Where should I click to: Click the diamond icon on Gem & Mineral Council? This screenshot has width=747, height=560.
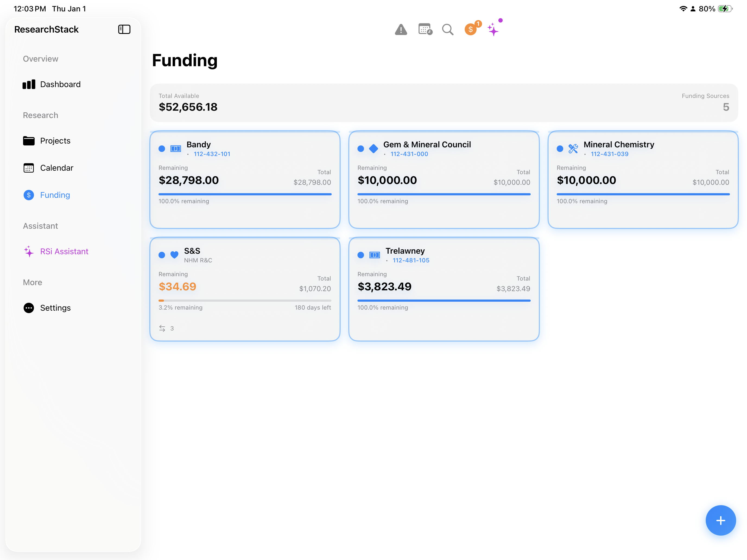click(373, 148)
